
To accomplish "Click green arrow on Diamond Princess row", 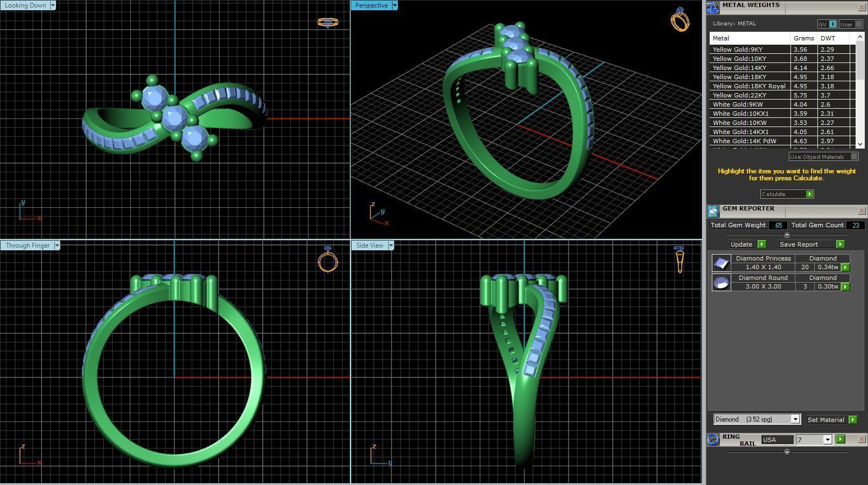I will 845,267.
